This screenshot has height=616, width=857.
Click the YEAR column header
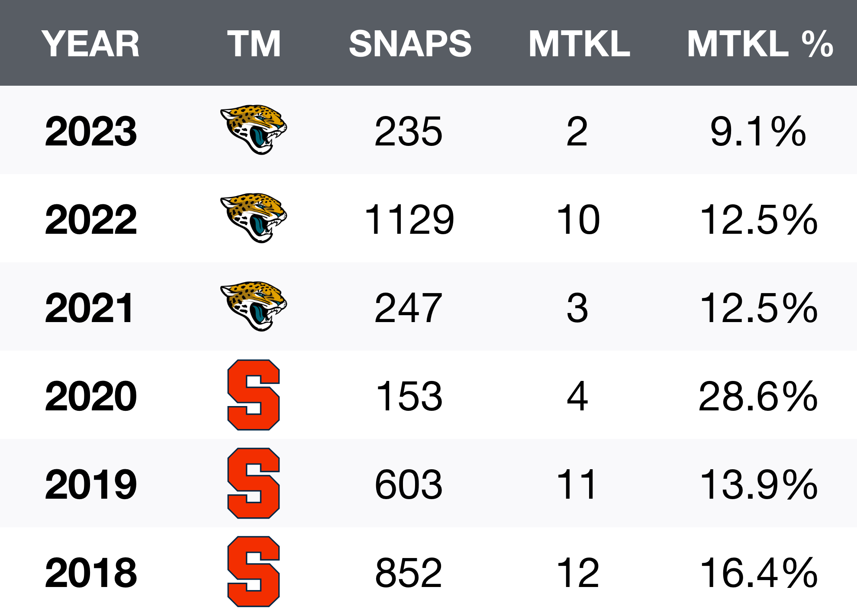click(90, 44)
